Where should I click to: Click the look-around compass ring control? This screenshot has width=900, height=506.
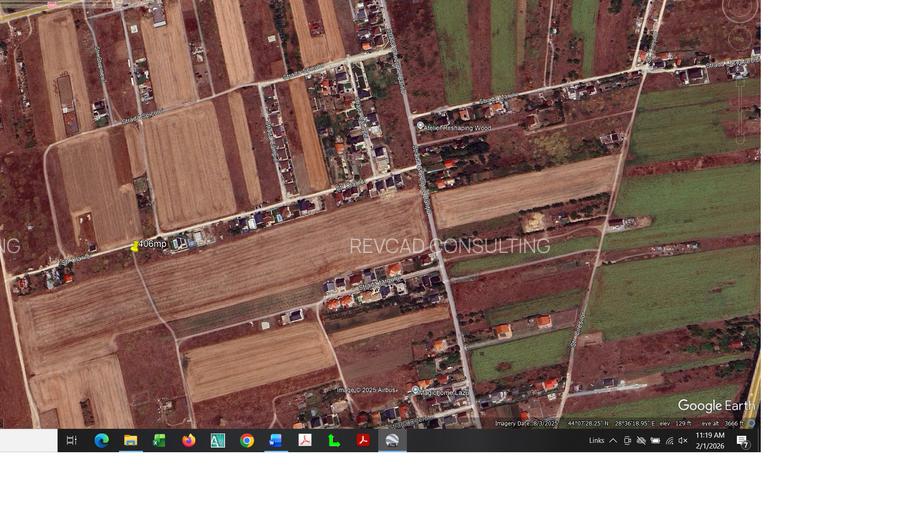(x=740, y=9)
